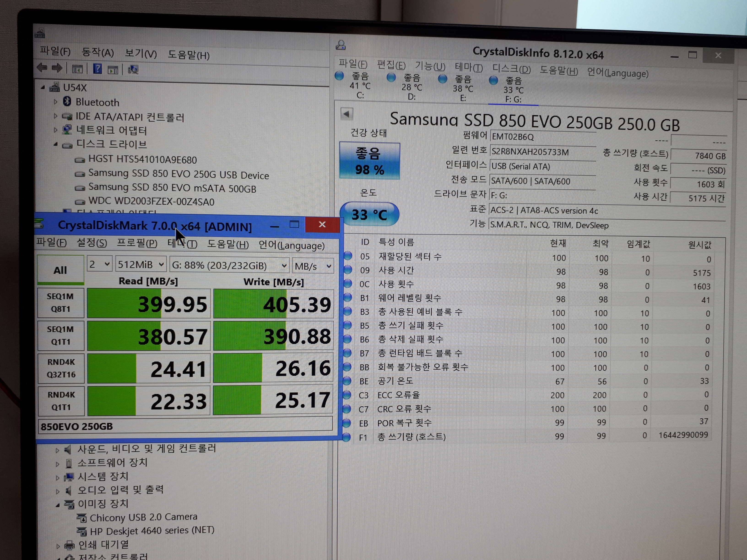Run the SEQ1M Q1T1 test

[x=61, y=336]
